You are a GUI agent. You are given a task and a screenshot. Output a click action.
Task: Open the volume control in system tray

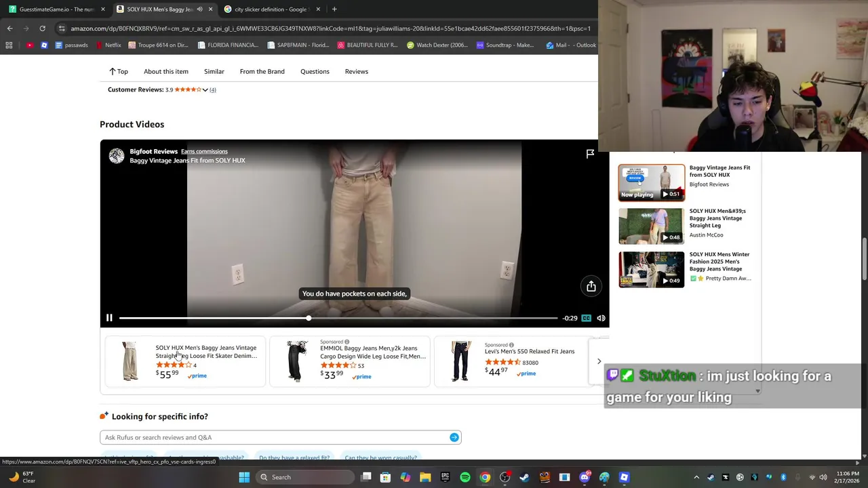tap(825, 477)
